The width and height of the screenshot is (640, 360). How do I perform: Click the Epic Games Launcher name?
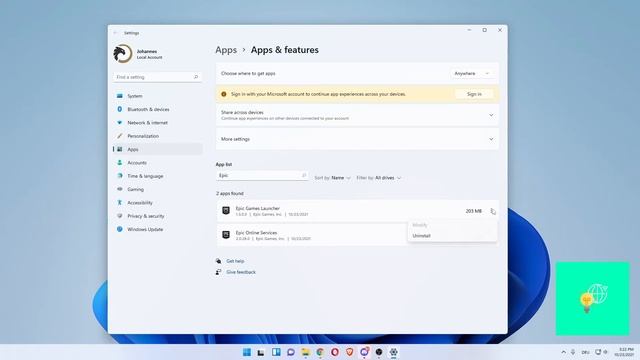click(258, 208)
